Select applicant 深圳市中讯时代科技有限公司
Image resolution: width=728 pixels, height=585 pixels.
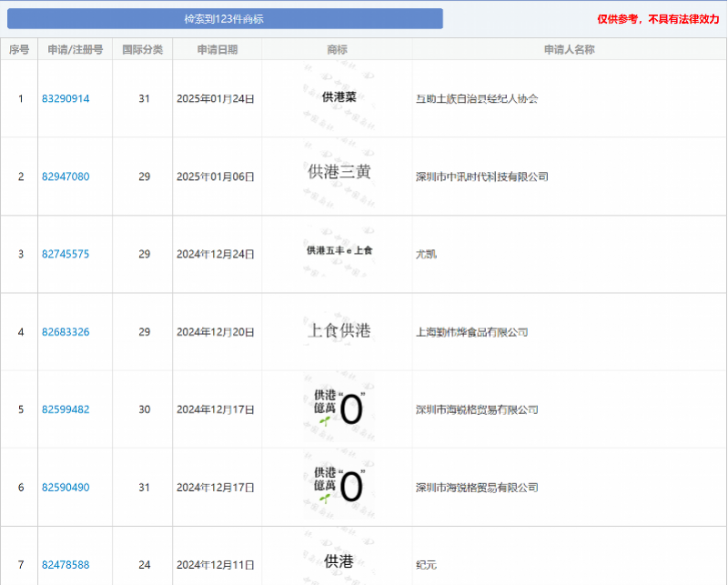(482, 177)
